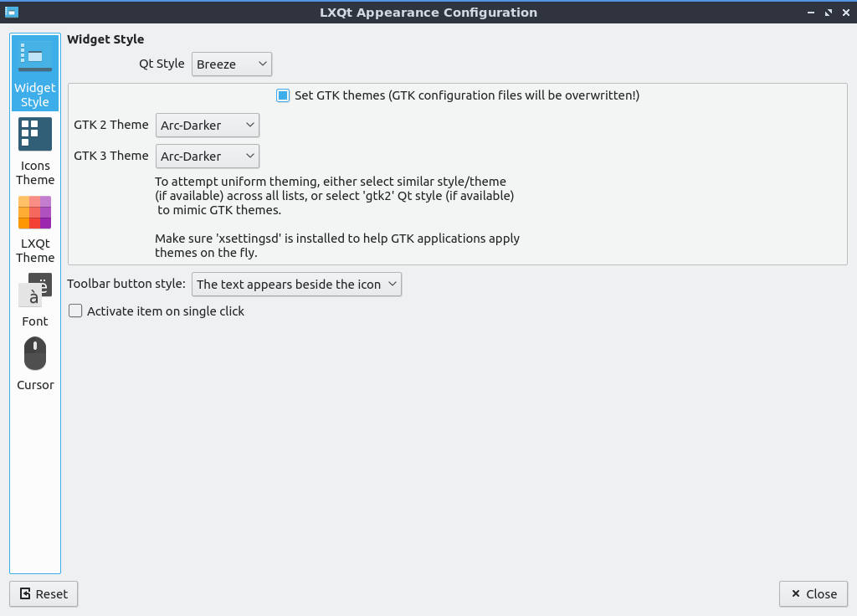Click the Close button at bottom right

[813, 594]
